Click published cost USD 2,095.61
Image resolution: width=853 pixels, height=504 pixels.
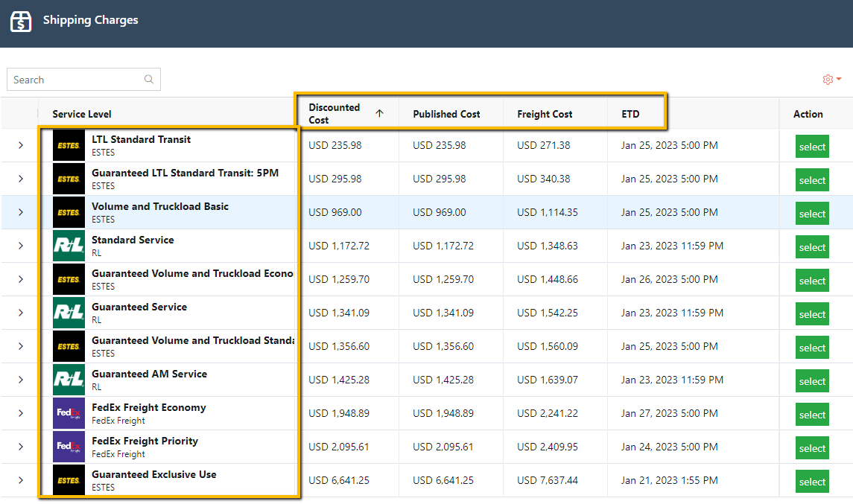tap(443, 447)
